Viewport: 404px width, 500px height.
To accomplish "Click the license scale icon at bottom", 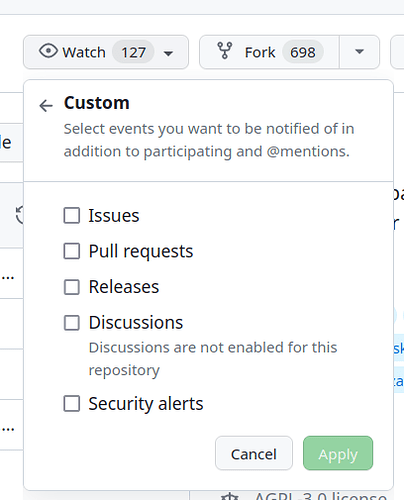I will [x=230, y=497].
